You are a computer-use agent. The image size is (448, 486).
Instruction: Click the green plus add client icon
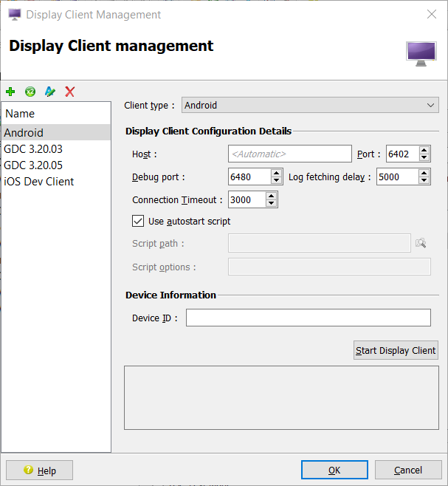click(x=10, y=92)
